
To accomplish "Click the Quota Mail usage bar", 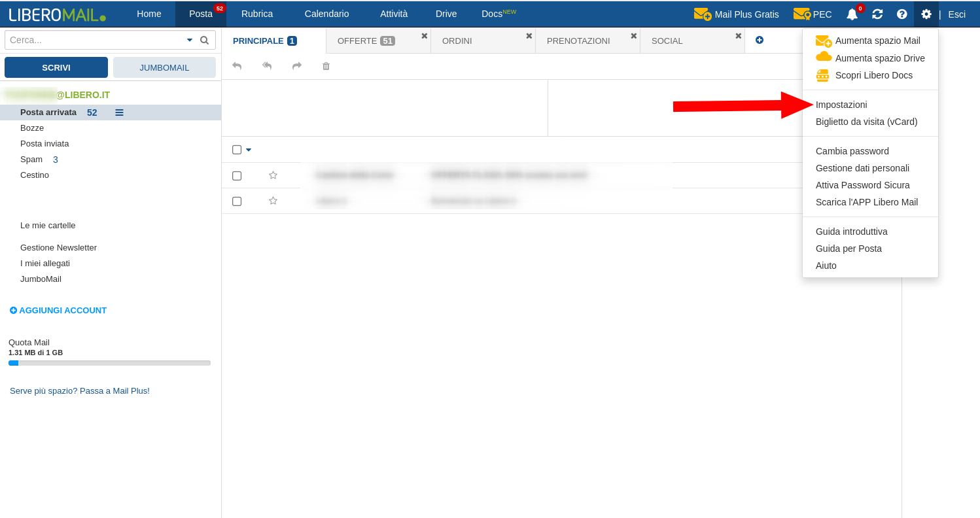I will [x=109, y=363].
